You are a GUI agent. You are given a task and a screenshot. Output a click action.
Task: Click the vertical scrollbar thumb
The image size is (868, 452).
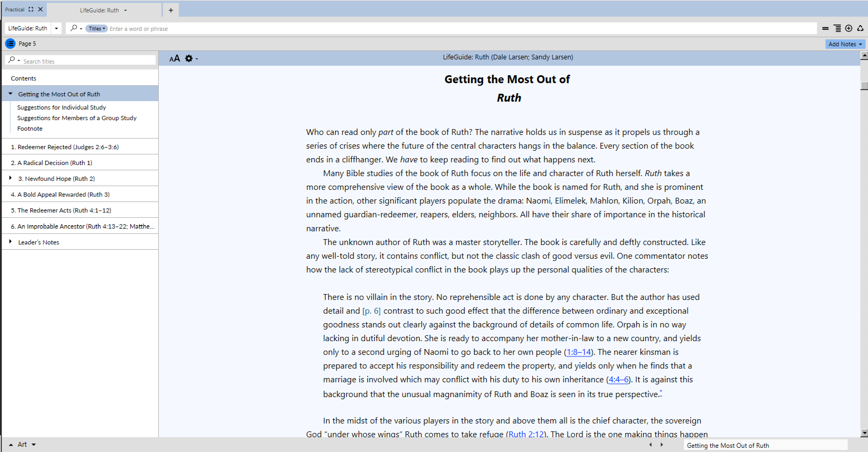click(x=864, y=85)
